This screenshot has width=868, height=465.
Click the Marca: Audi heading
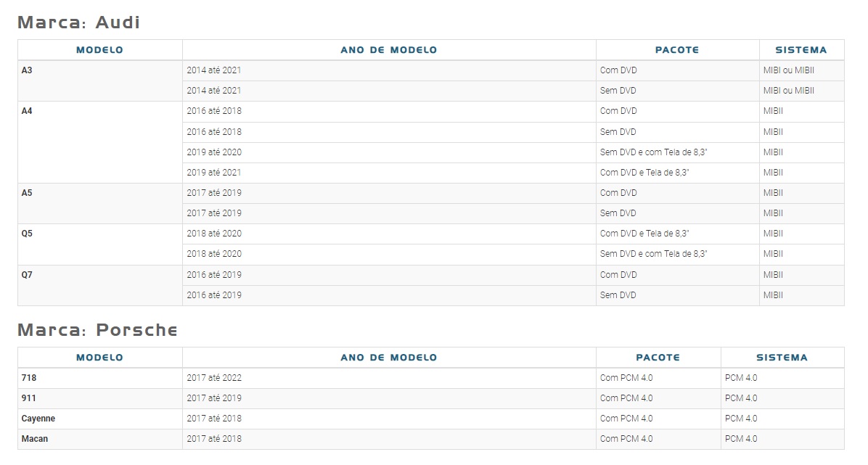click(x=78, y=22)
